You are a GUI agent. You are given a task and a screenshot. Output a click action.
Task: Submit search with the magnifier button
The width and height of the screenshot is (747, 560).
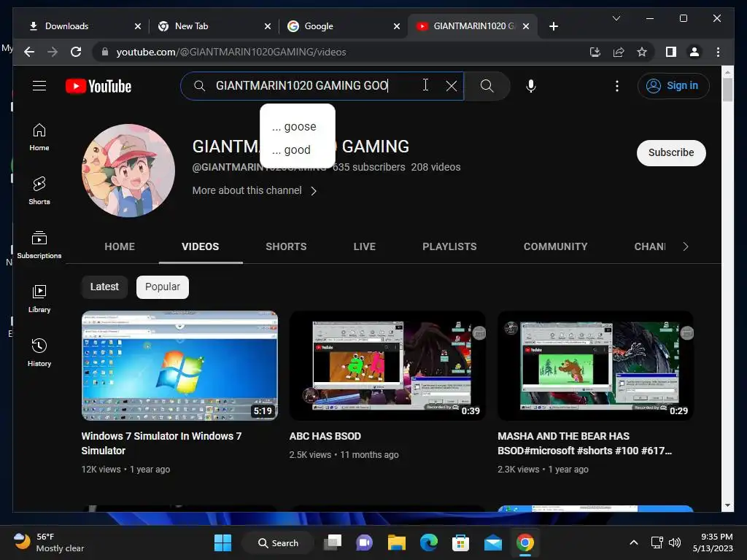pos(487,86)
